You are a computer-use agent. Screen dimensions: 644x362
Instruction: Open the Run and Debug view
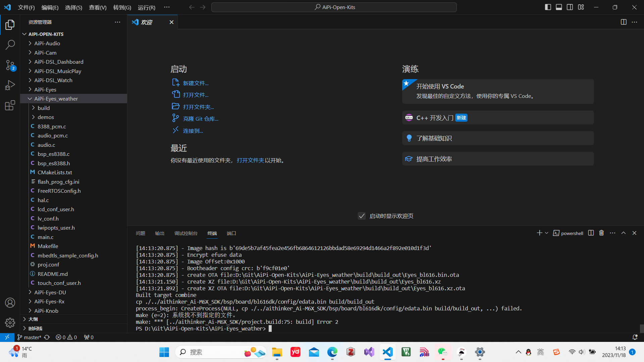[x=10, y=85]
